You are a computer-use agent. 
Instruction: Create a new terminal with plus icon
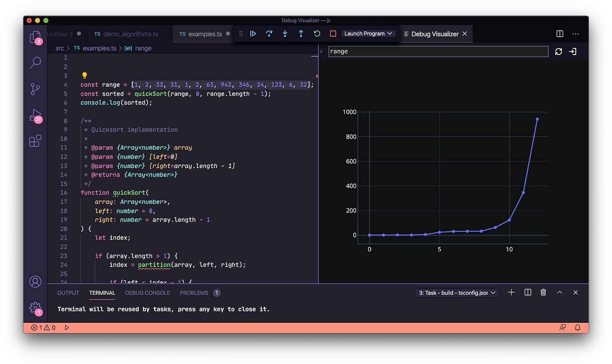(x=512, y=293)
